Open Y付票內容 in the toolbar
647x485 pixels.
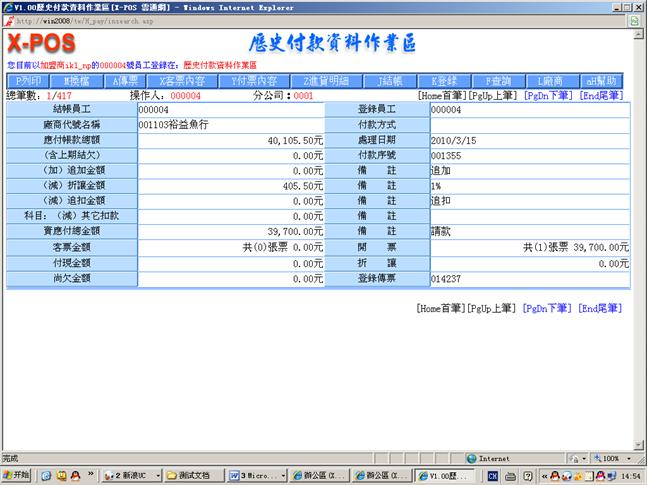pyautogui.click(x=253, y=81)
